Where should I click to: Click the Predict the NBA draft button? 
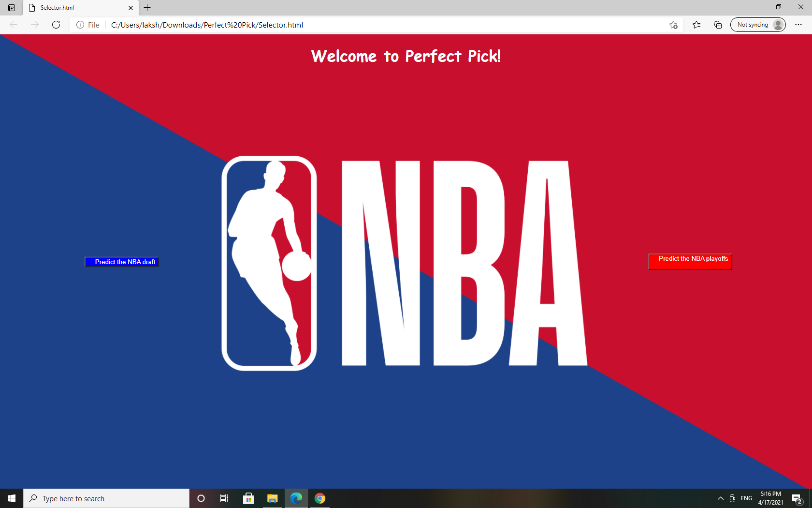pyautogui.click(x=122, y=262)
